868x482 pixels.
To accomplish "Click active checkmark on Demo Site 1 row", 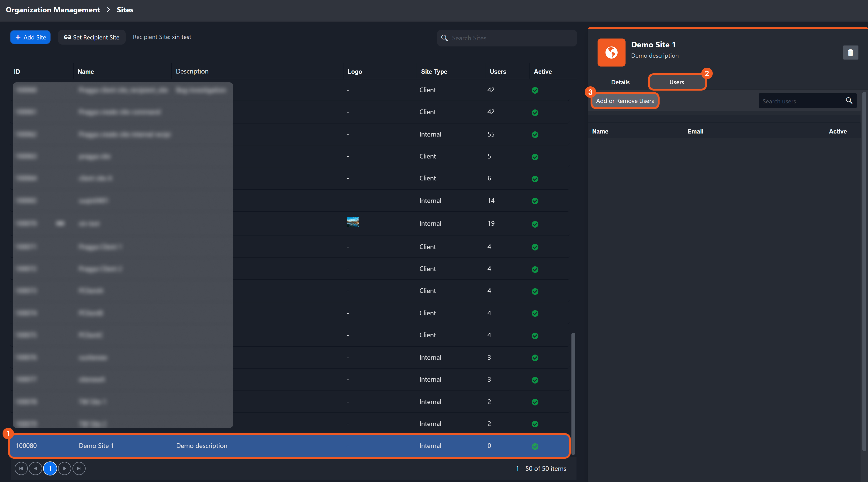I will point(535,446).
